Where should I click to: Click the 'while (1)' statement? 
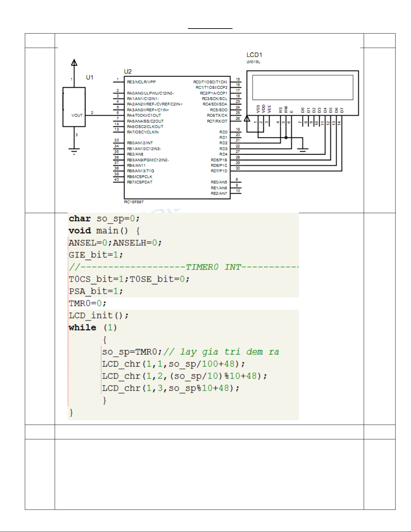point(93,328)
